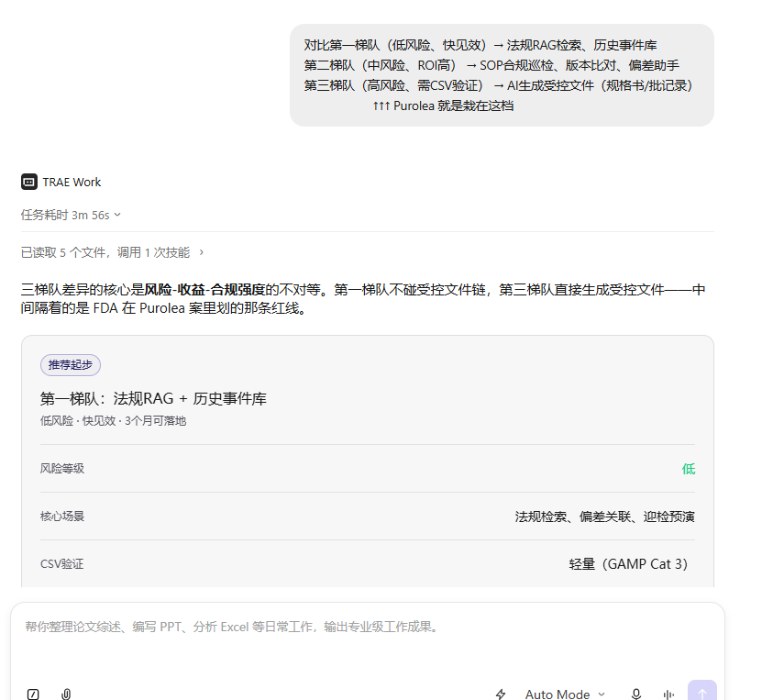
Task: Click the 推荐起步 badge
Action: coord(71,365)
